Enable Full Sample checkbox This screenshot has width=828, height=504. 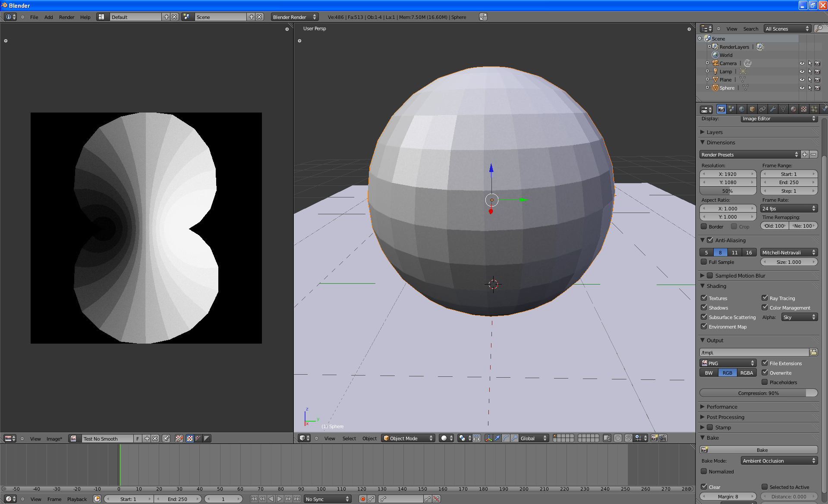(x=704, y=262)
